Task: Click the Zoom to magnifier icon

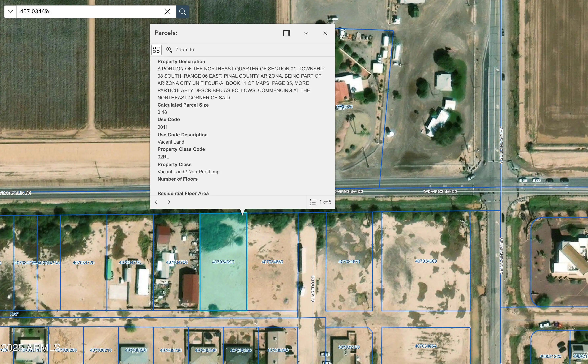Action: pos(169,50)
